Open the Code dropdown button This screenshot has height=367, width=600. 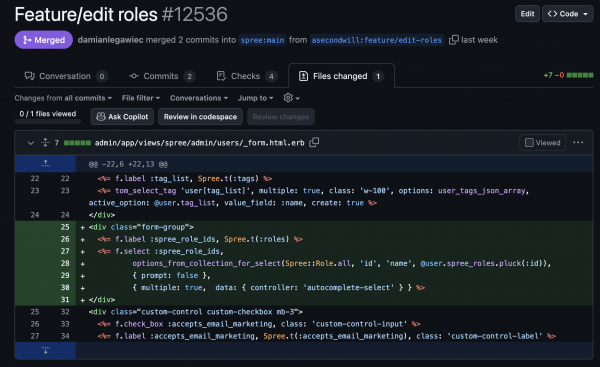[x=567, y=14]
